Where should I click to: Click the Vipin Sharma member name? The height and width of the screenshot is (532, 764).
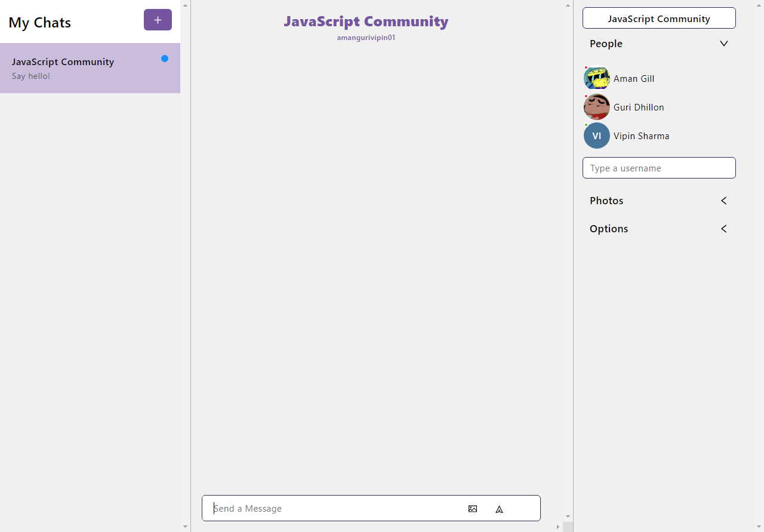[x=641, y=136]
